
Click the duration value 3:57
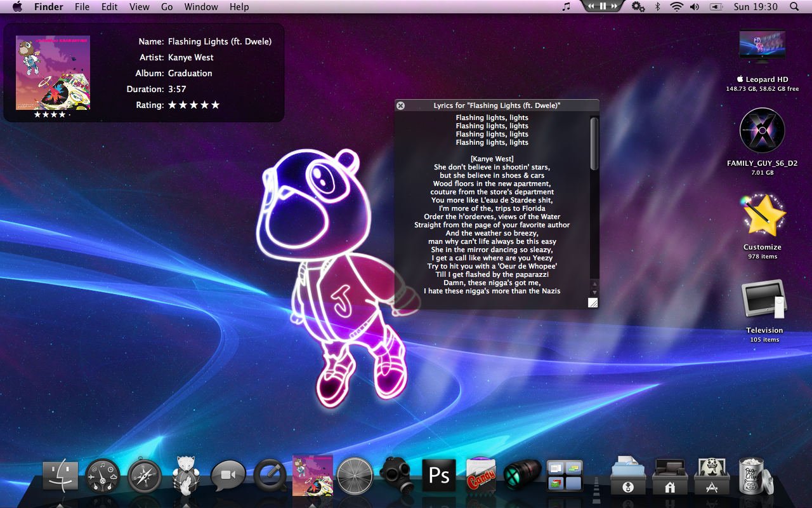[x=177, y=89]
